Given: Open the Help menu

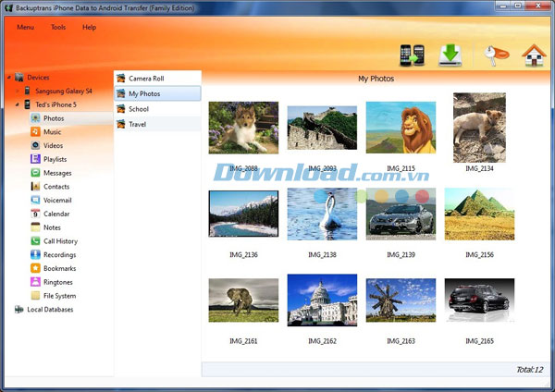Looking at the screenshot, I should pyautogui.click(x=89, y=27).
